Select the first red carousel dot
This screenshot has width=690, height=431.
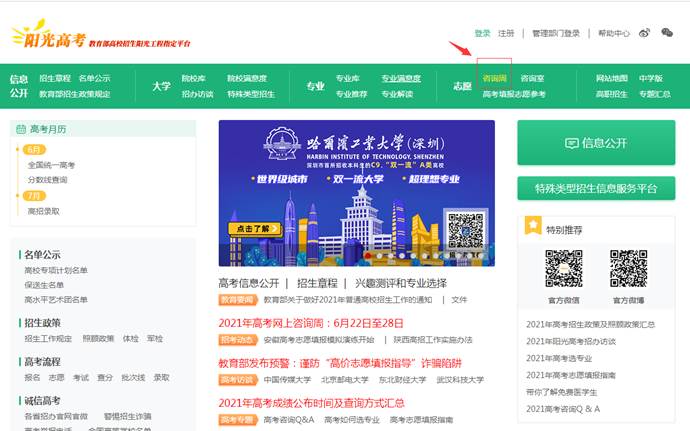[368, 255]
